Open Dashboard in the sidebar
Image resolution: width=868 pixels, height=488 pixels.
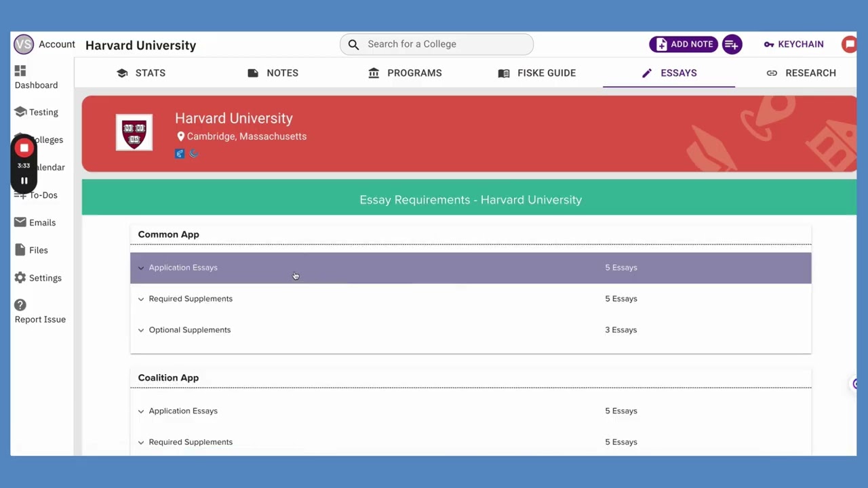[36, 85]
